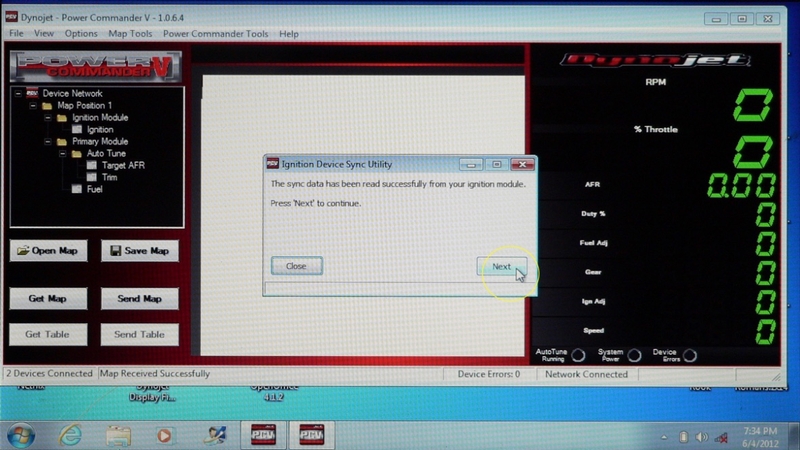Collapse the Ignition Module folder

46,118
